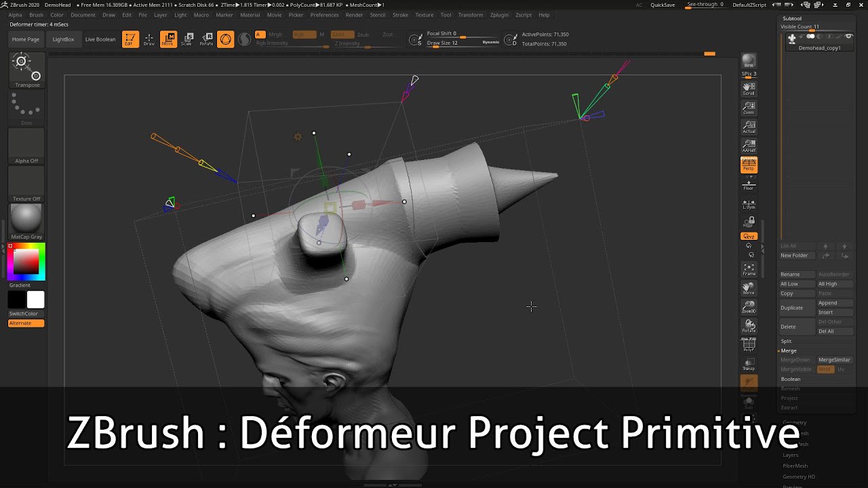Click the Rename subtool button

pyautogui.click(x=797, y=274)
